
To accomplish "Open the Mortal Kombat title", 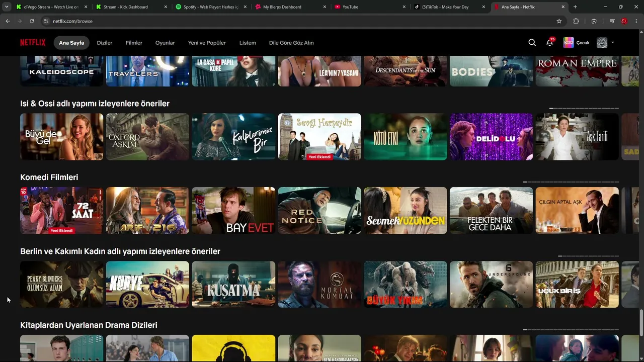I will click(319, 285).
